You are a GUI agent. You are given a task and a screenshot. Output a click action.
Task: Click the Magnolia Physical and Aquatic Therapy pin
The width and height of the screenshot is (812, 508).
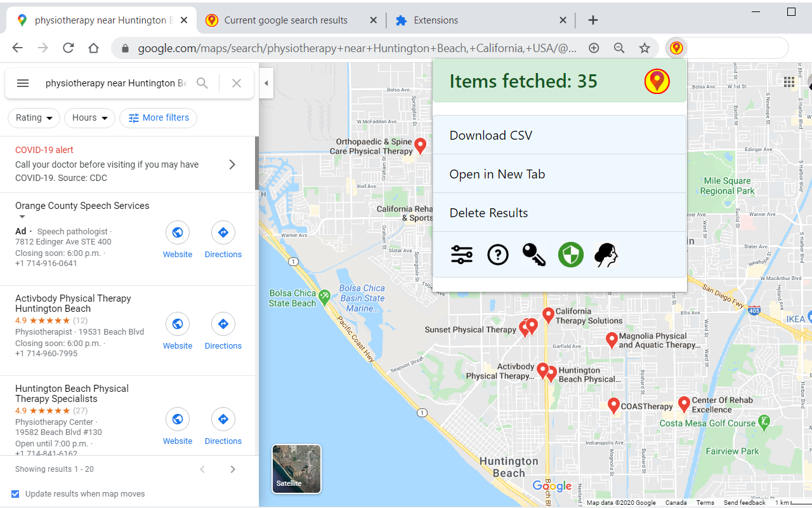612,340
